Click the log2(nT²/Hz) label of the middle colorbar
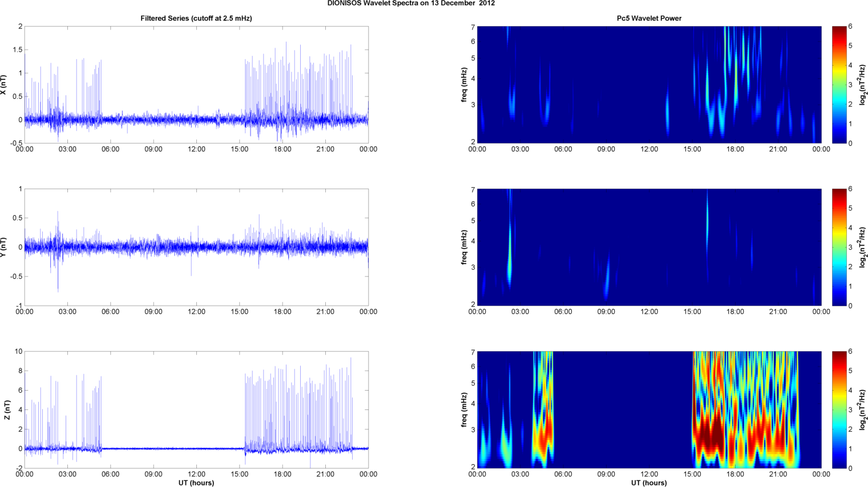This screenshot has width=868, height=487. [x=862, y=247]
